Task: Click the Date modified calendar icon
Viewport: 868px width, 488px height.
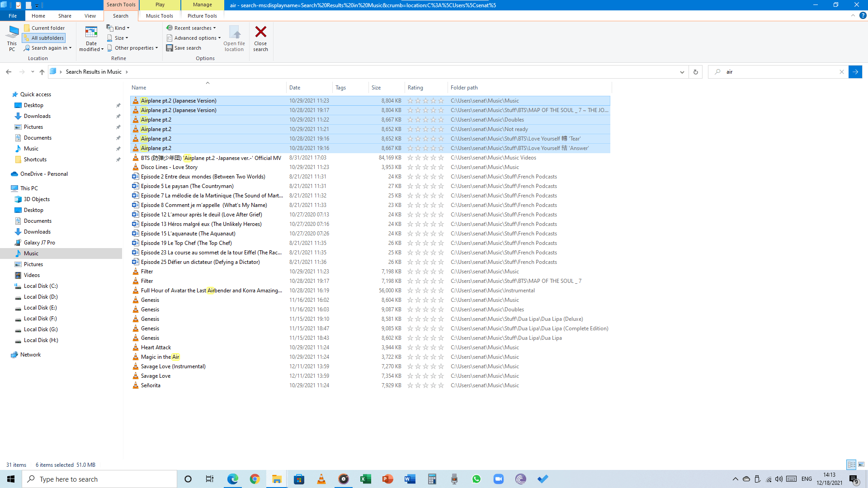Action: pos(91,32)
